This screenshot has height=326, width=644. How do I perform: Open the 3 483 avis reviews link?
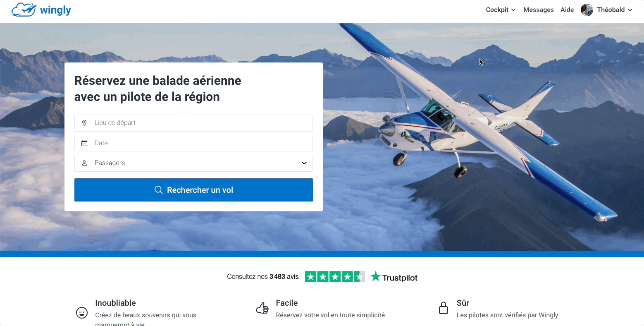pyautogui.click(x=284, y=276)
